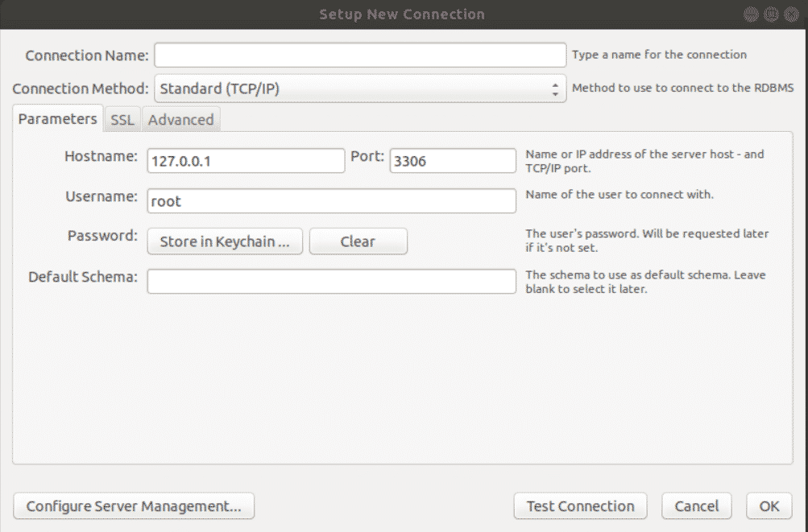Select the Advanced tab
The height and width of the screenshot is (532, 808).
pos(180,120)
